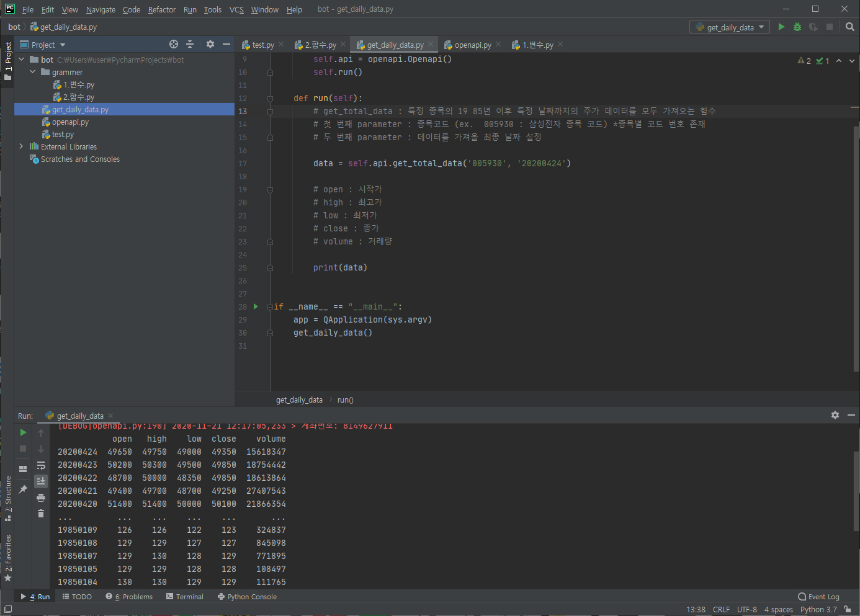
Task: Go down the stack trace in the Run panel
Action: (x=41, y=449)
